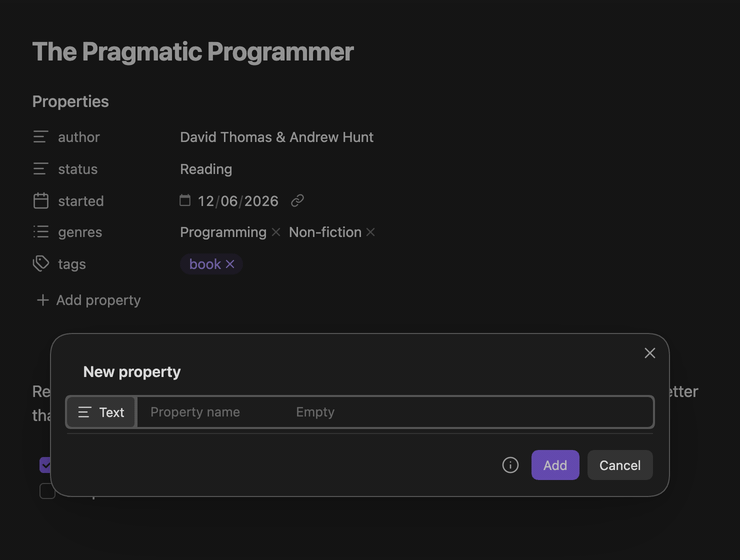
Task: Click the purple Add button
Action: [555, 465]
